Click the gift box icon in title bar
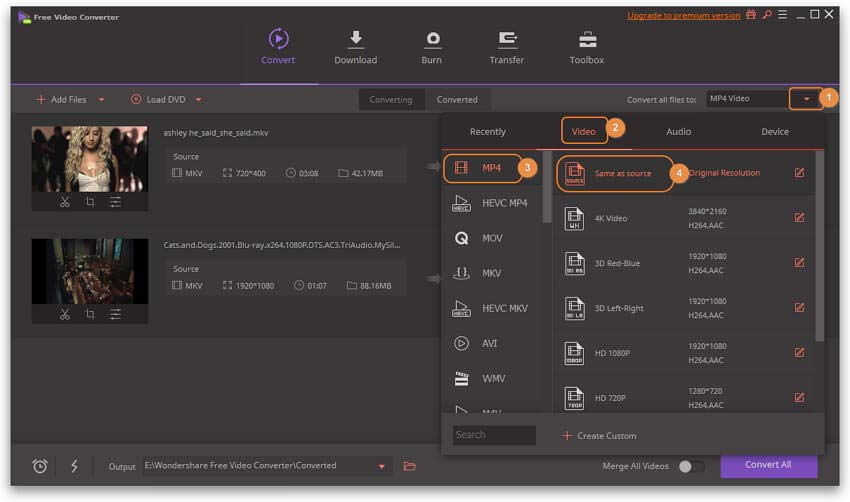Image resolution: width=850 pixels, height=502 pixels. click(751, 15)
